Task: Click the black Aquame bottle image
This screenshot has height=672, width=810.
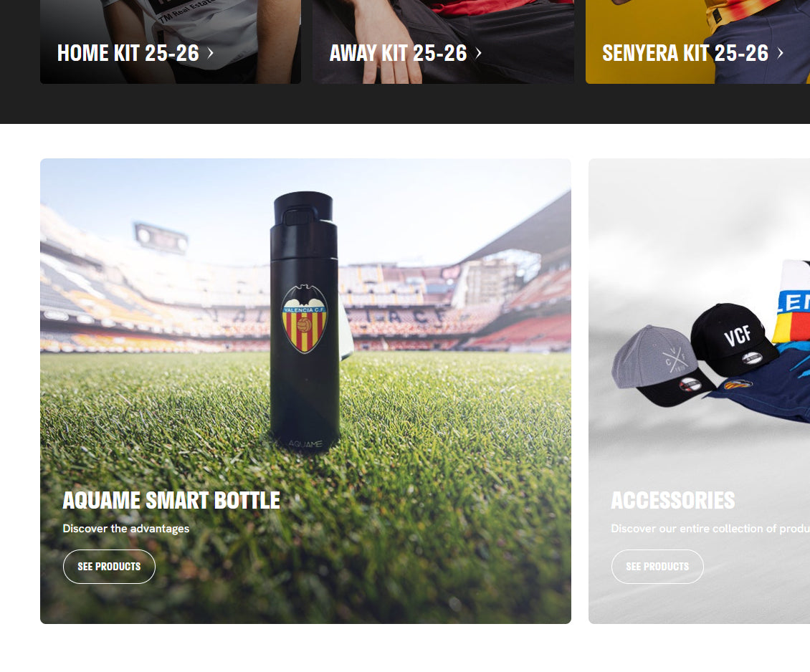Action: (305, 322)
